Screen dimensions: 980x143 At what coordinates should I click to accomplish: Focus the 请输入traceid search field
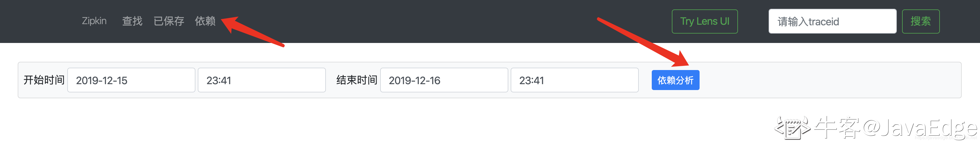click(x=832, y=21)
